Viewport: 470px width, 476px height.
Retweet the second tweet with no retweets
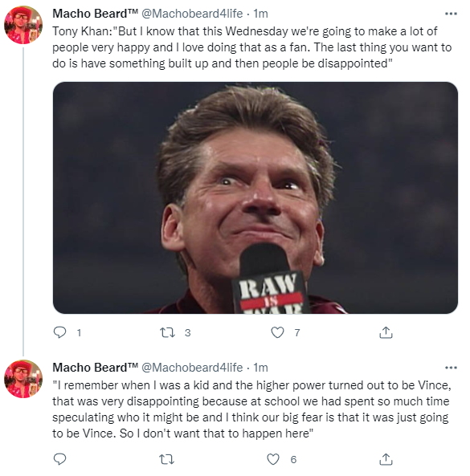coord(167,459)
